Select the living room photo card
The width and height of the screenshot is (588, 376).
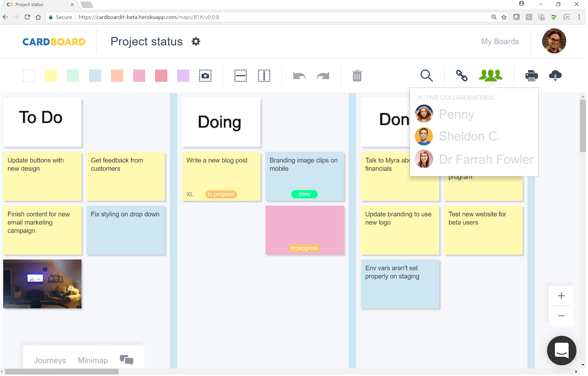pyautogui.click(x=43, y=284)
